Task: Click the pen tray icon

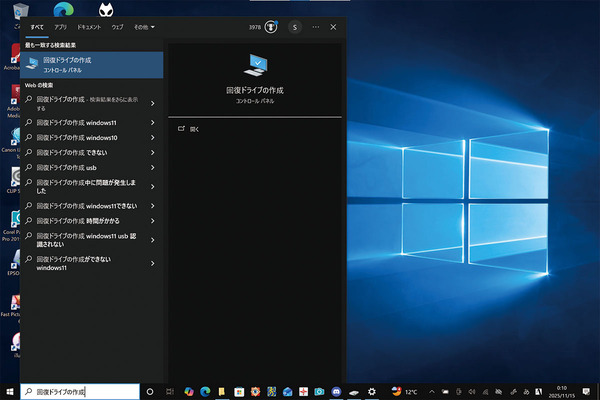Action: (513, 392)
